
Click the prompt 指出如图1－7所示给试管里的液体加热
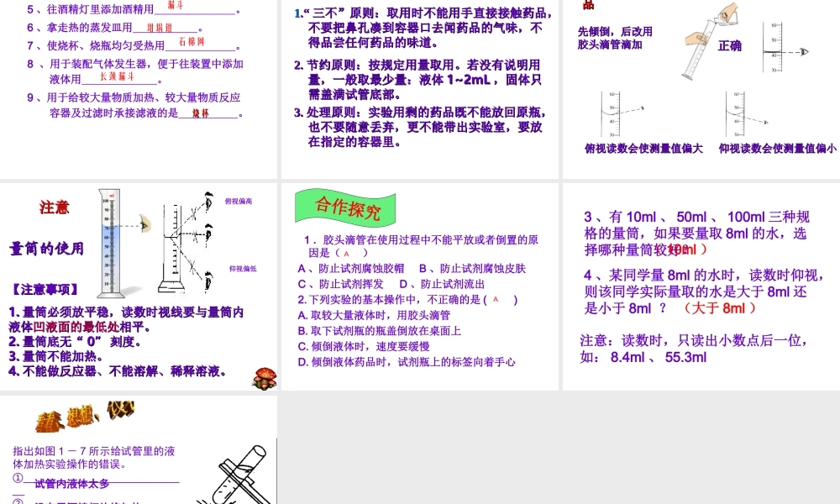pyautogui.click(x=94, y=458)
